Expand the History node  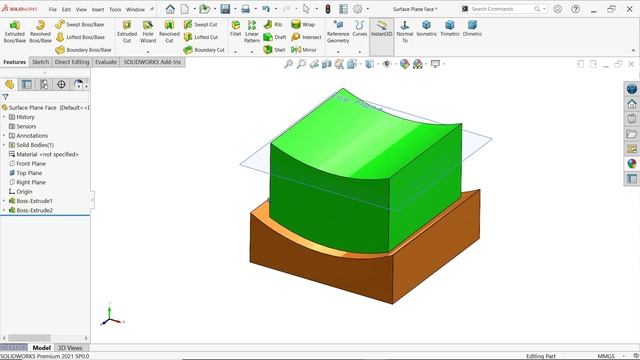coord(4,117)
